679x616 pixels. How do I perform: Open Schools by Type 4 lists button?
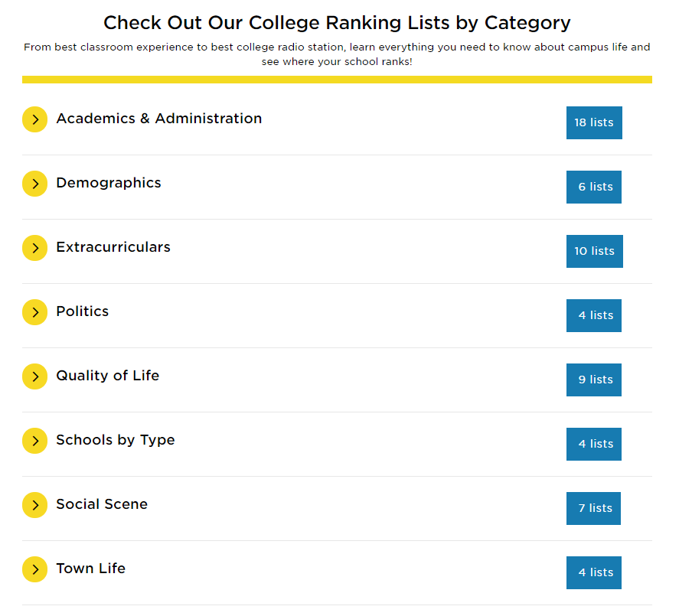[x=594, y=444]
